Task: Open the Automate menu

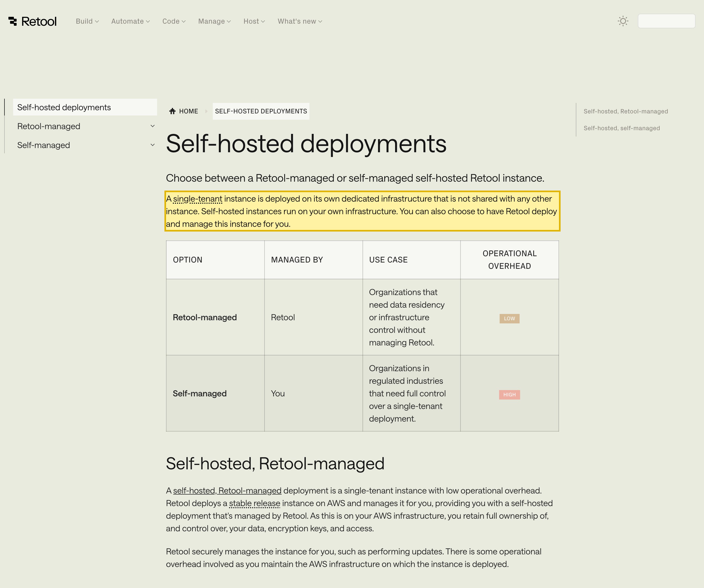Action: (x=130, y=21)
